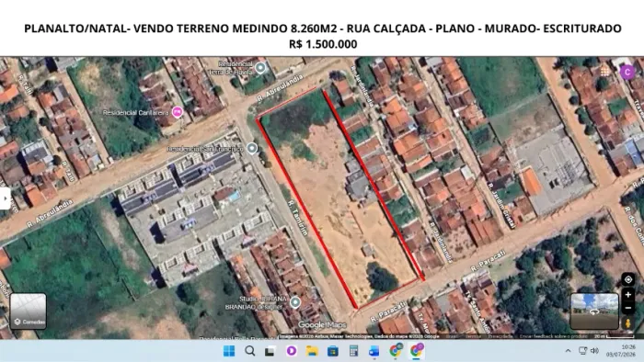Select the Studio Juliana Brandão designer marker
This screenshot has width=644, height=362.
coord(295,302)
